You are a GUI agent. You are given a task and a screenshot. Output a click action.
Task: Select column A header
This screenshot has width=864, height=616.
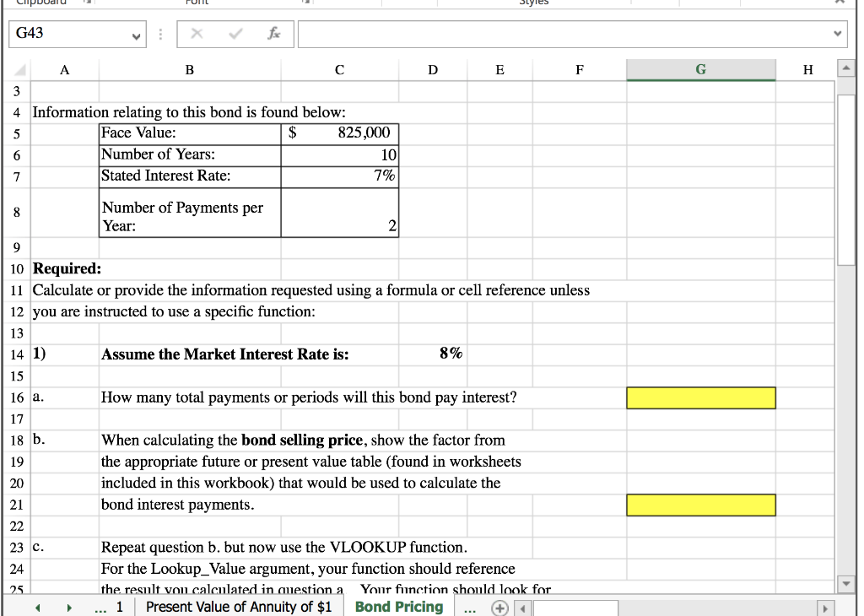tap(64, 70)
